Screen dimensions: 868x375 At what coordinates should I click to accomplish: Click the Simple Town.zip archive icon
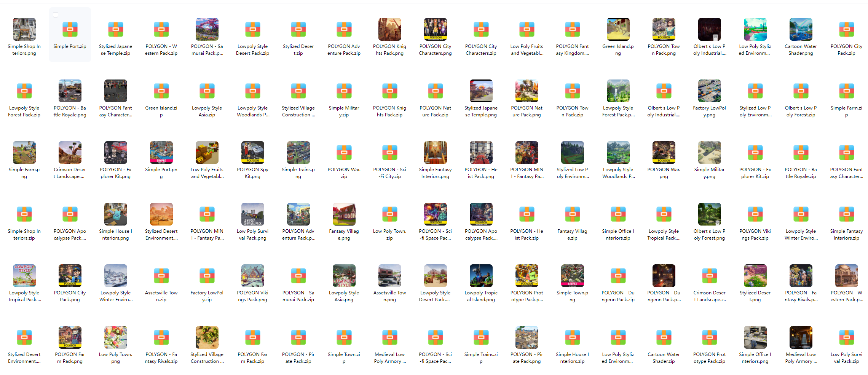point(344,337)
